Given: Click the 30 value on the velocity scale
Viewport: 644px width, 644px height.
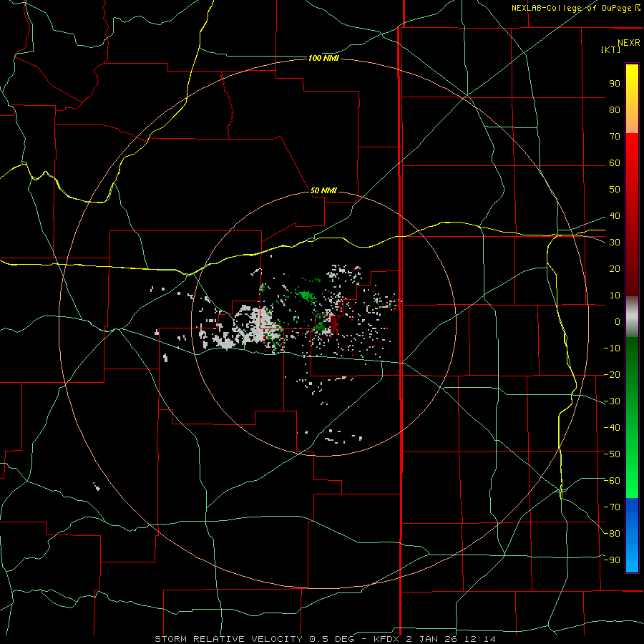Looking at the screenshot, I should pyautogui.click(x=615, y=243).
